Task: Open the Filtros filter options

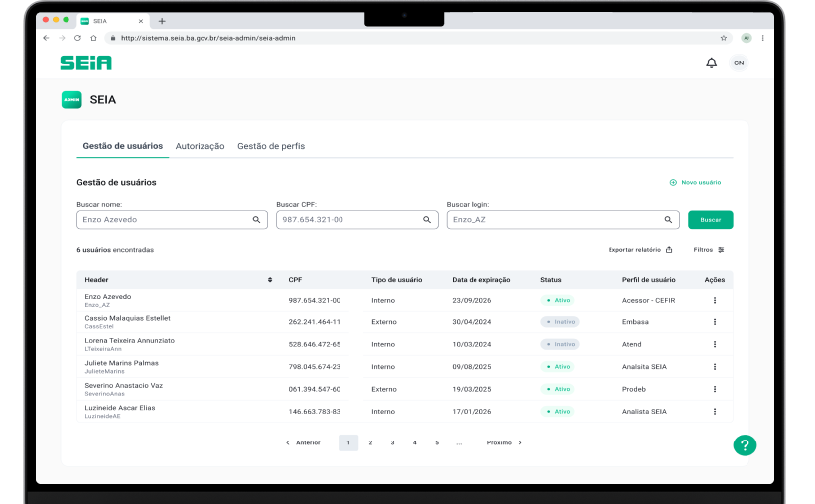Action: (x=709, y=250)
